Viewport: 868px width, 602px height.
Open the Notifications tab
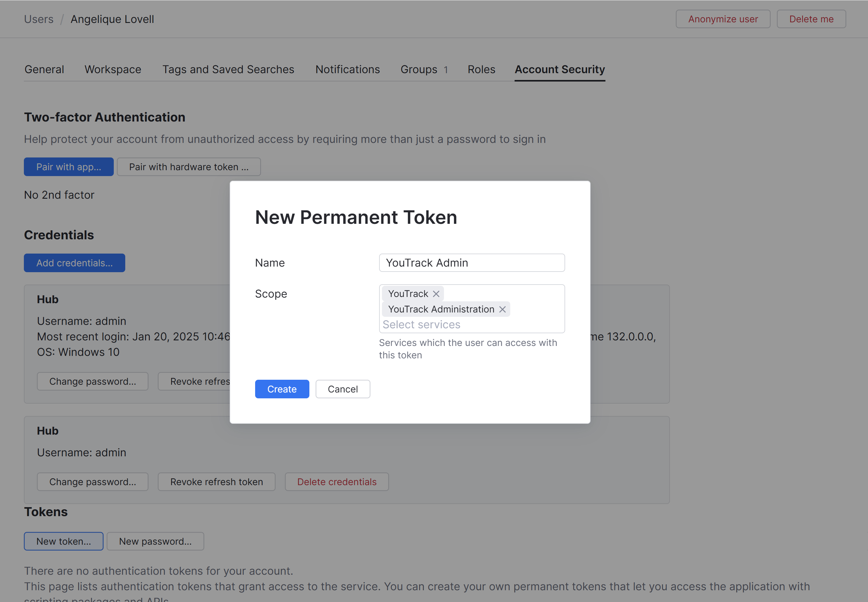[348, 69]
